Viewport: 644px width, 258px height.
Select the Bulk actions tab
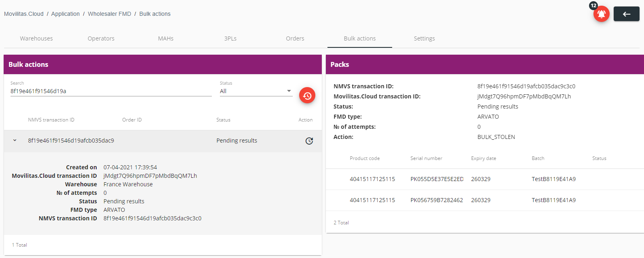tap(360, 38)
